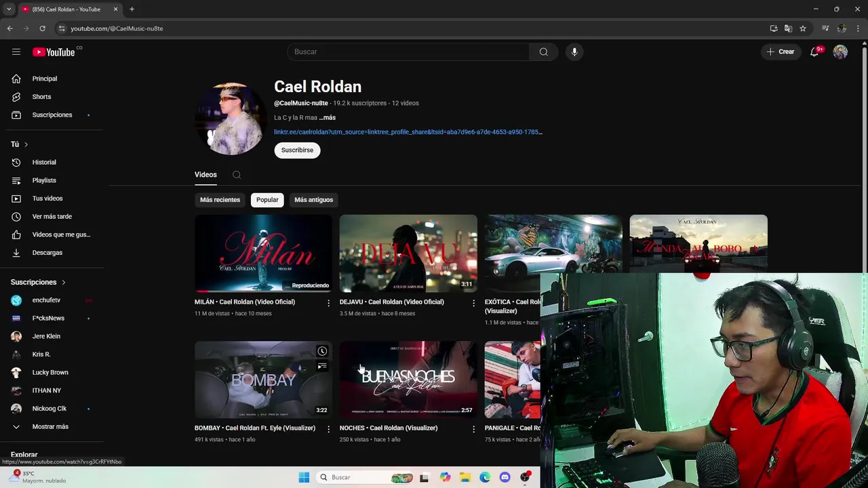Viewport: 868px width, 488px height.
Task: Expand Mostrar más subscriptions
Action: pos(52,427)
